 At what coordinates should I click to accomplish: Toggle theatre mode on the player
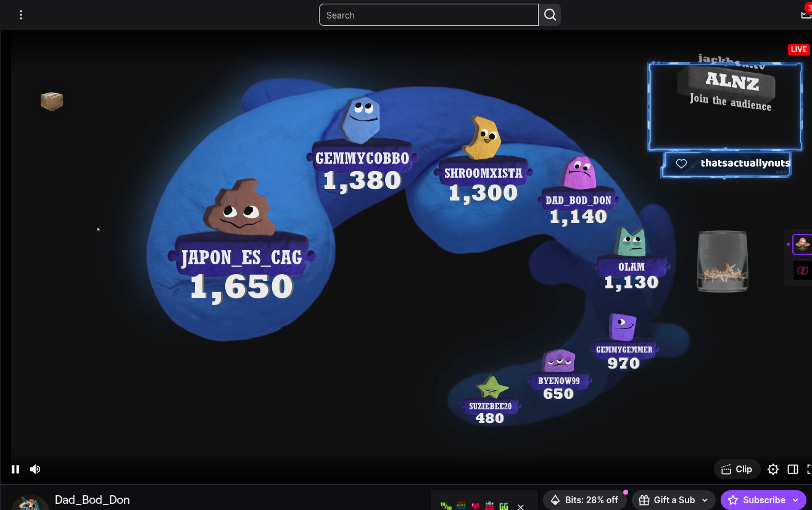[x=793, y=469]
